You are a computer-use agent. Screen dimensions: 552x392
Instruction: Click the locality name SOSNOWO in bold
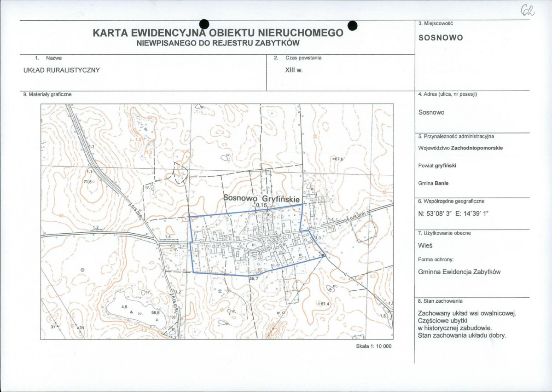tap(441, 38)
